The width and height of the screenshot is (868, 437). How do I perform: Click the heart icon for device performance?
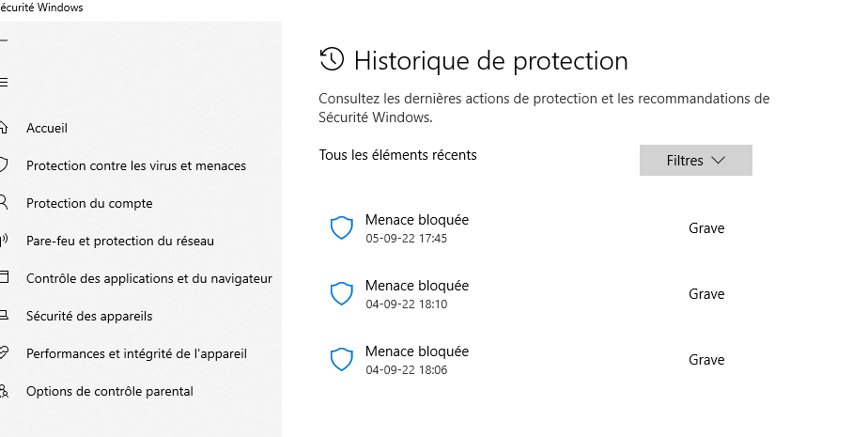tap(4, 352)
